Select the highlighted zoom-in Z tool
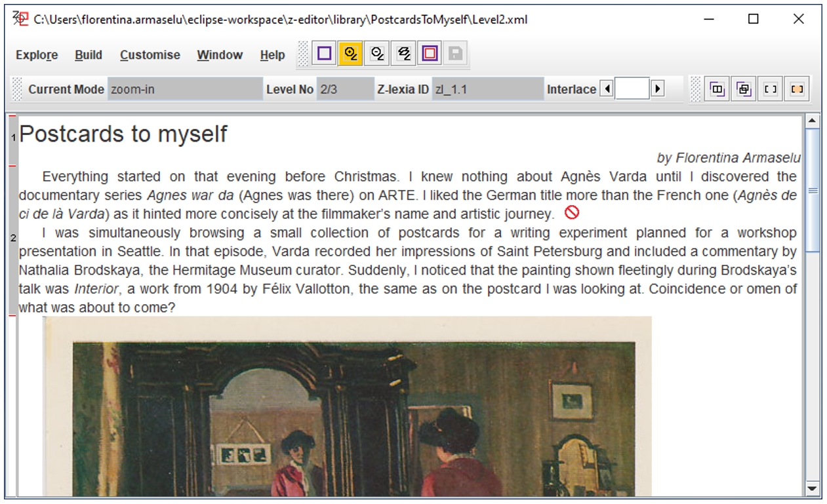Image resolution: width=827 pixels, height=504 pixels. pyautogui.click(x=351, y=54)
